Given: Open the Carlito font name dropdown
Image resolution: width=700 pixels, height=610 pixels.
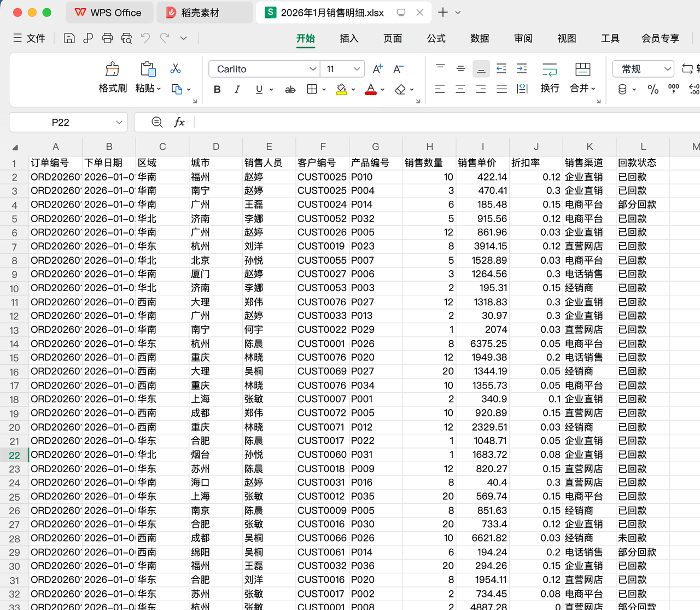Looking at the screenshot, I should [x=313, y=69].
